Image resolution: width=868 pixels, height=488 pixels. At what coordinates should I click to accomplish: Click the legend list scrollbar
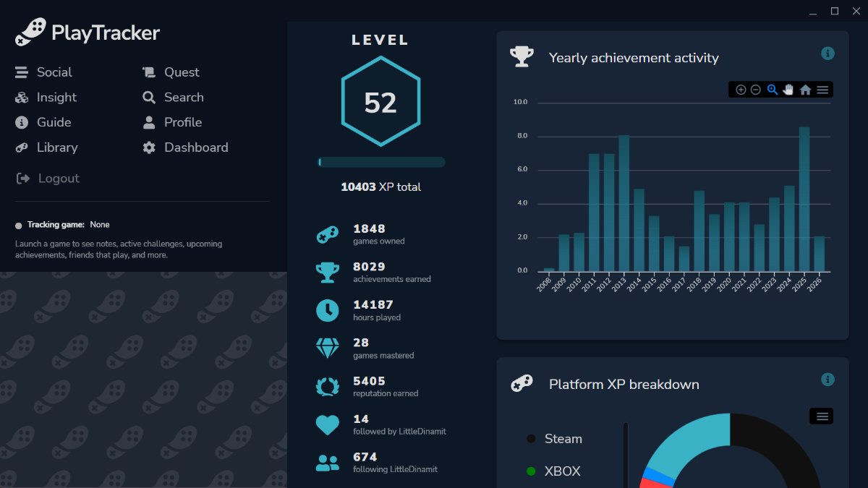(x=626, y=455)
